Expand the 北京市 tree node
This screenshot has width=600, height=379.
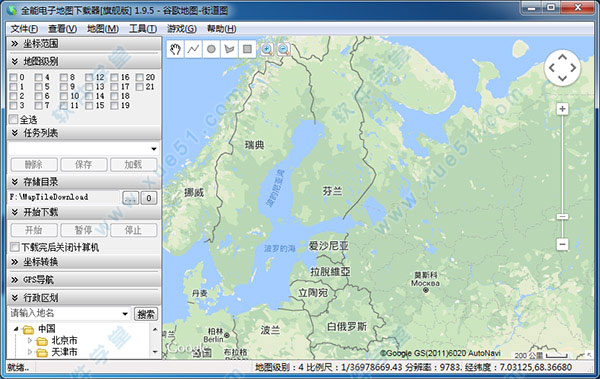click(x=30, y=340)
